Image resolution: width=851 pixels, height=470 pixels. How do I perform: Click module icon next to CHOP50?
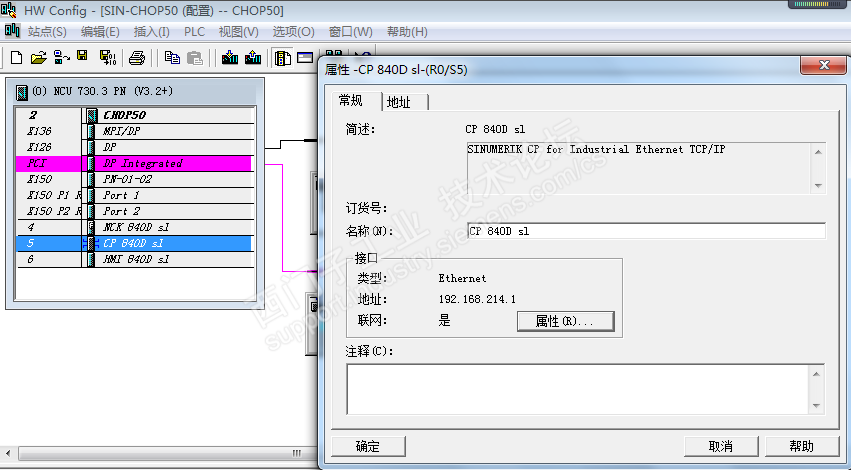[x=92, y=115]
